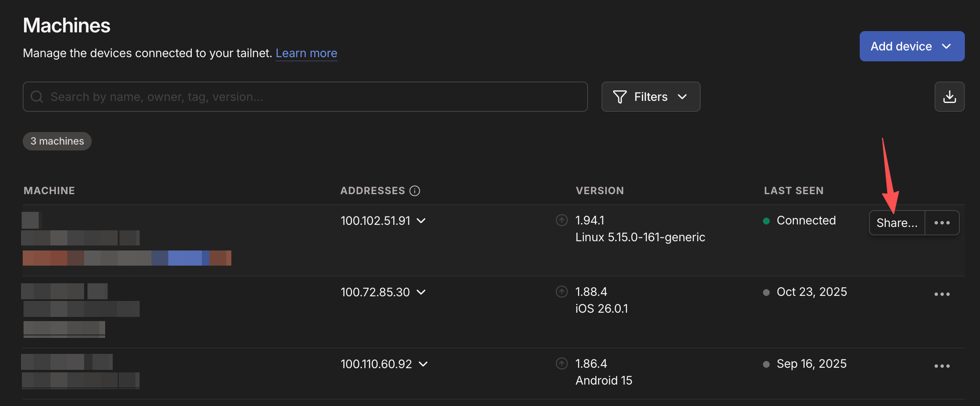This screenshot has width=980, height=406.
Task: Click the Addresses info icon
Action: click(415, 191)
